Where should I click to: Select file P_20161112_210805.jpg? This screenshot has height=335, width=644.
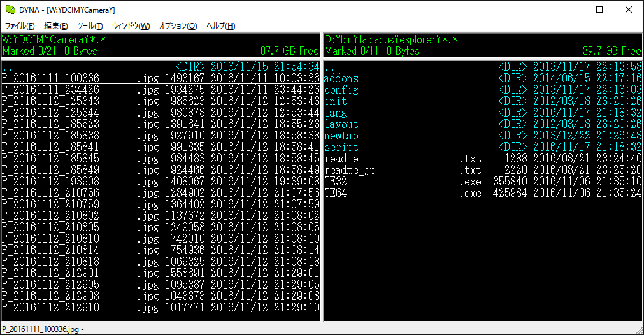(161, 227)
